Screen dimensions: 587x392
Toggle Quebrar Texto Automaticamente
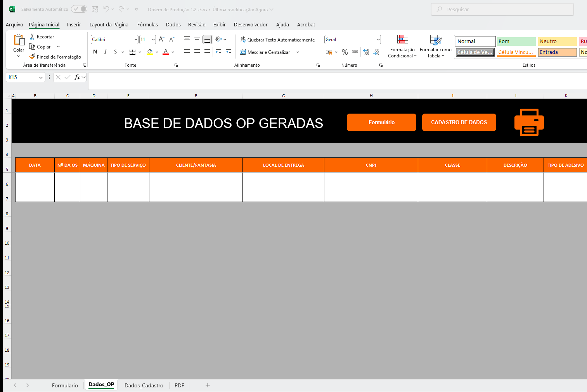click(277, 40)
